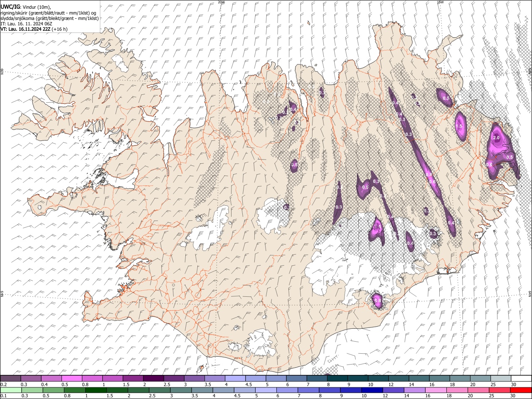Click the 'slydda/snjókoma' legend description line
Screen dimensions: 532x399
pos(49,18)
